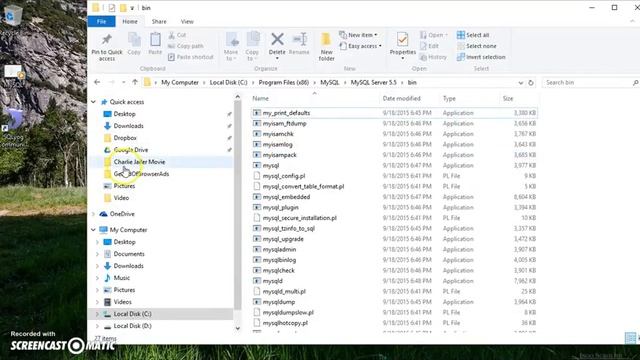This screenshot has width=640, height=360.
Task: Click Program Files (x86) breadcrumb
Action: click(x=284, y=82)
